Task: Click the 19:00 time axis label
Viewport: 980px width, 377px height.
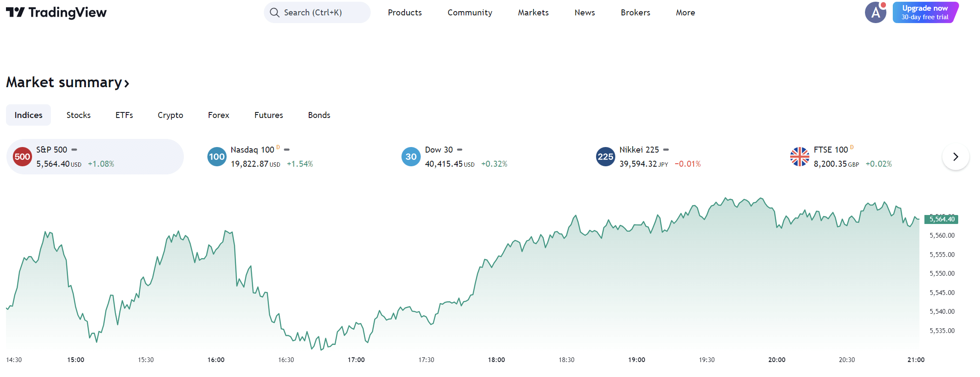Action: point(637,360)
